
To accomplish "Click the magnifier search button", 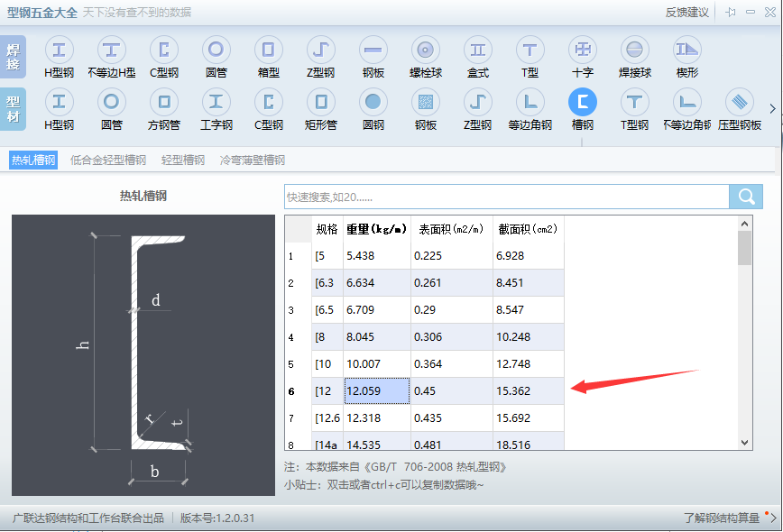I will pos(746,197).
